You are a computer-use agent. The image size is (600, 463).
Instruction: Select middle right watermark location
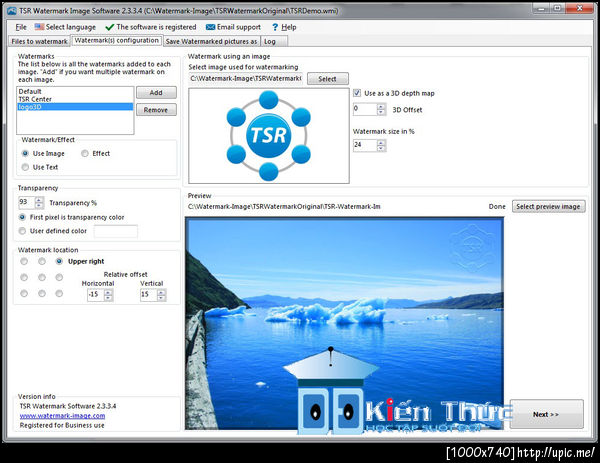[59, 277]
